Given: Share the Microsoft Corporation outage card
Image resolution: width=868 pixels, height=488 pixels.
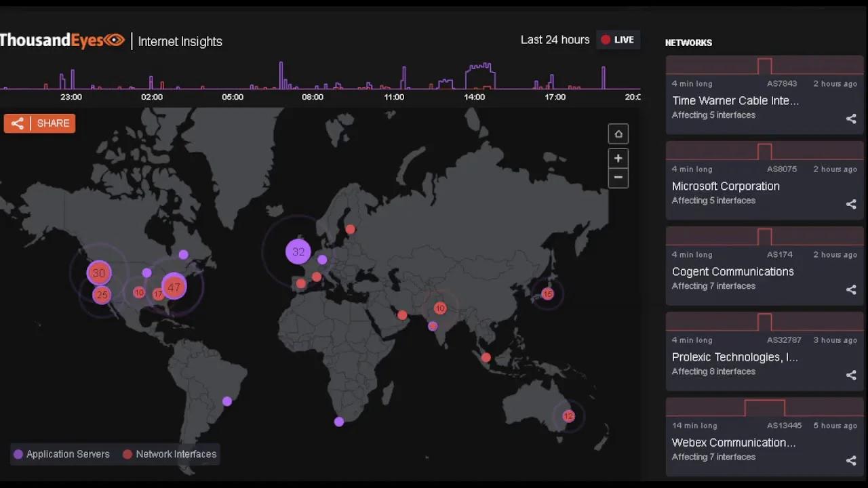Looking at the screenshot, I should click(x=851, y=204).
